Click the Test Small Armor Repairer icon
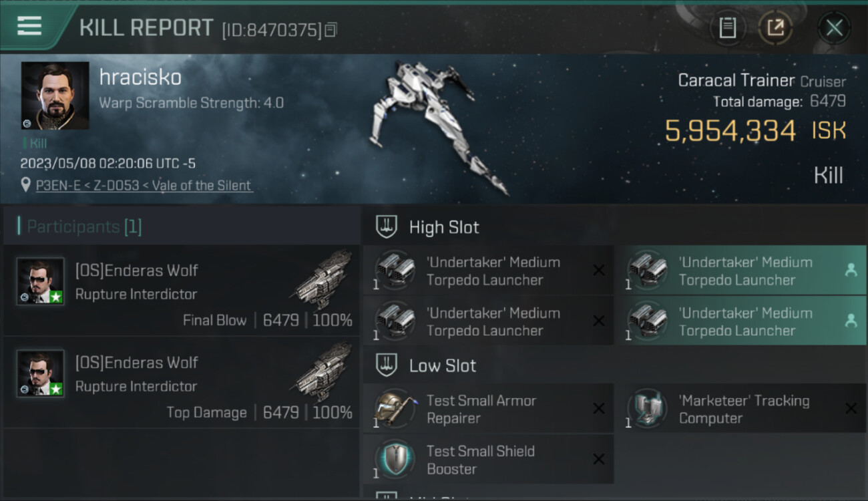The height and width of the screenshot is (501, 868). pyautogui.click(x=395, y=409)
